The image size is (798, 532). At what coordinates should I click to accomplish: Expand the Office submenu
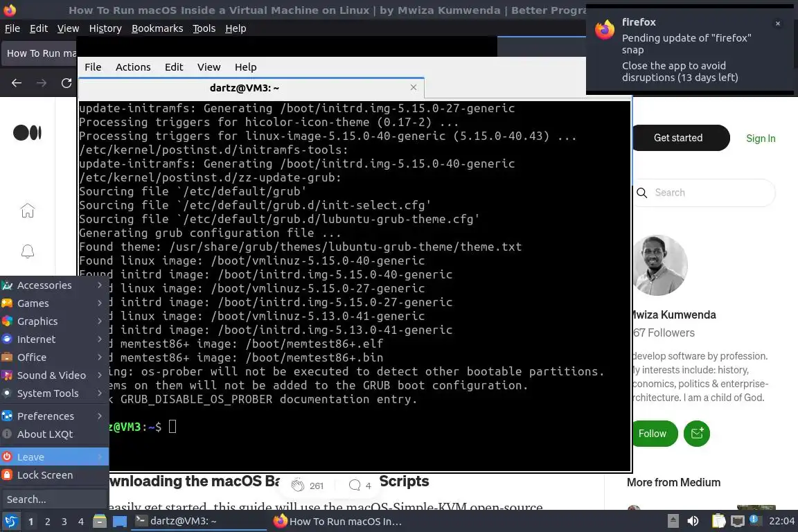[55, 357]
